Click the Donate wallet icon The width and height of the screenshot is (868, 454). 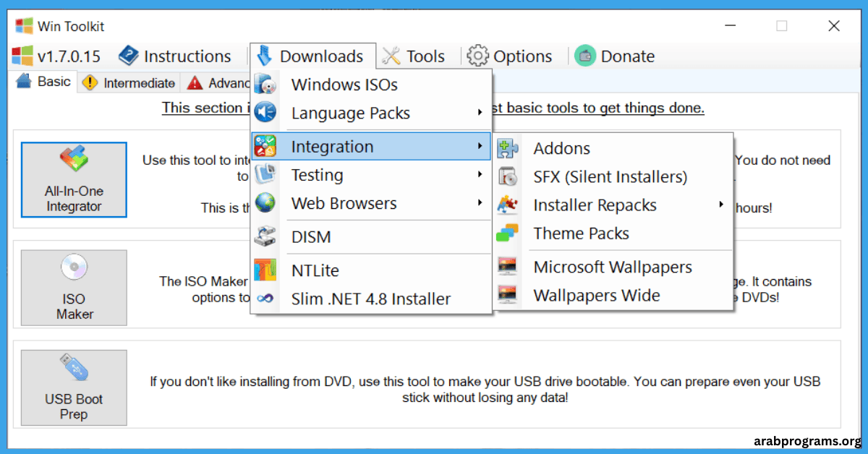585,56
